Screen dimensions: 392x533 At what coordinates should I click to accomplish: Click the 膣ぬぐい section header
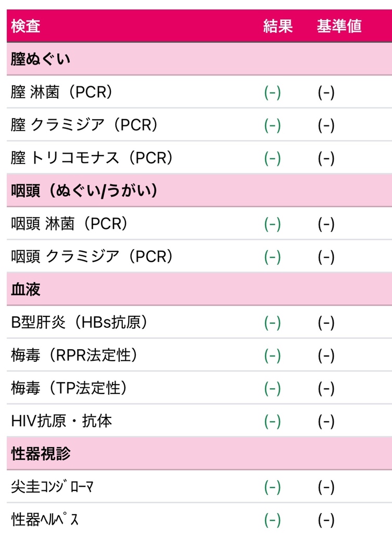click(x=199, y=59)
